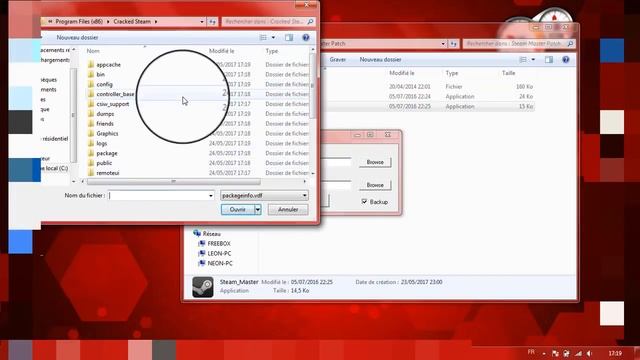Open the packageinfo.vdf file type dropdown
Viewport: 640px width, 360px height.
pos(304,196)
